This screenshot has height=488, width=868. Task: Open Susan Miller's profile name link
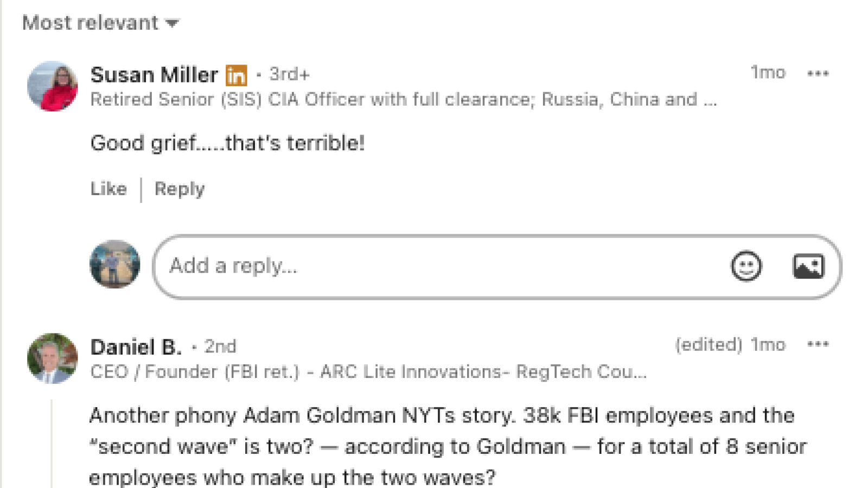tap(154, 74)
